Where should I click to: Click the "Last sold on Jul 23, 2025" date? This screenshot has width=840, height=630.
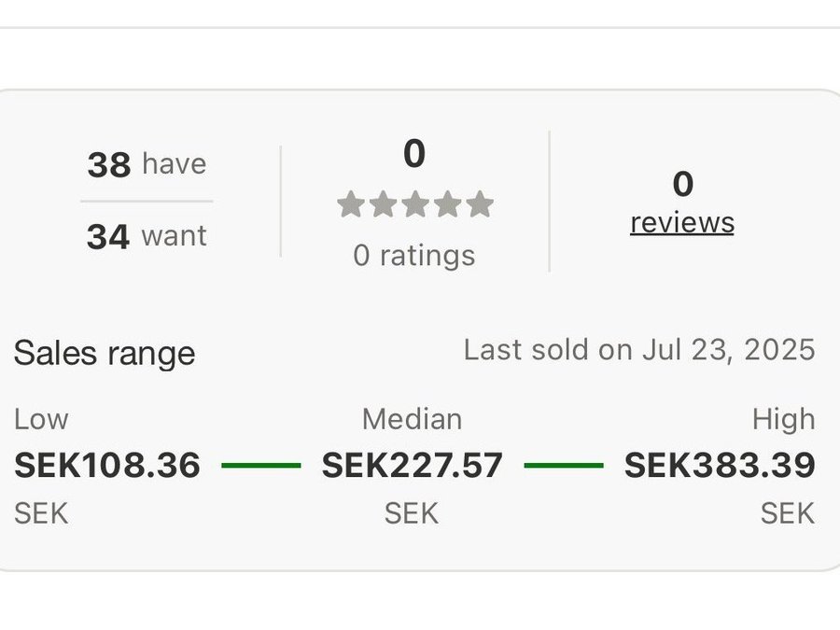639,350
